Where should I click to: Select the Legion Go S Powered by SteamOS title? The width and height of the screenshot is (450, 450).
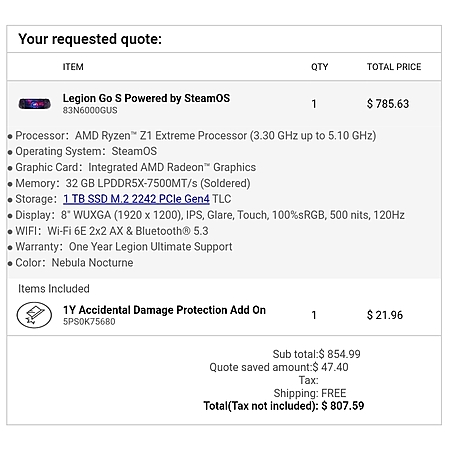(x=146, y=98)
